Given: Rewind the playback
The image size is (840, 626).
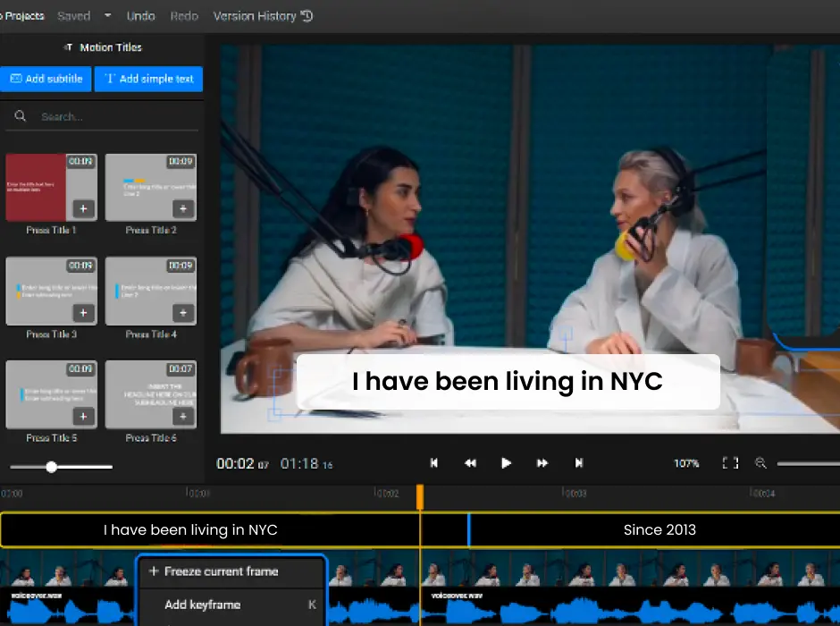Looking at the screenshot, I should 470,463.
